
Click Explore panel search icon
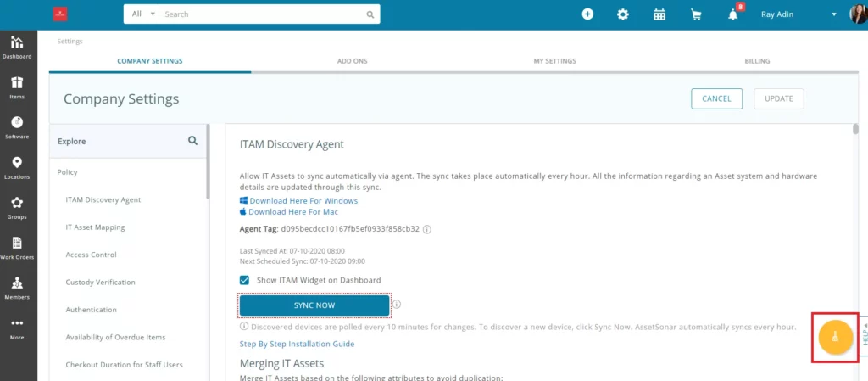tap(192, 141)
